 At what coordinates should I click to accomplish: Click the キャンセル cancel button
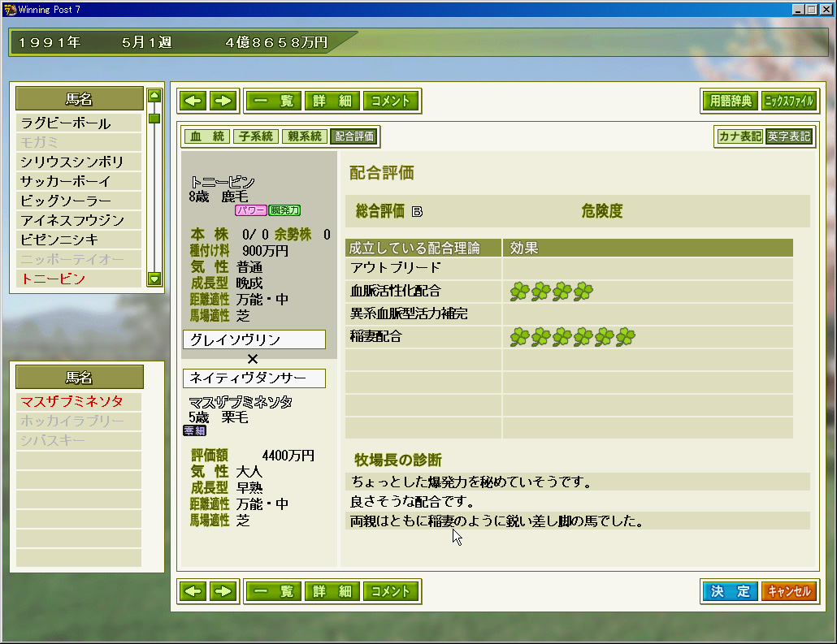789,591
